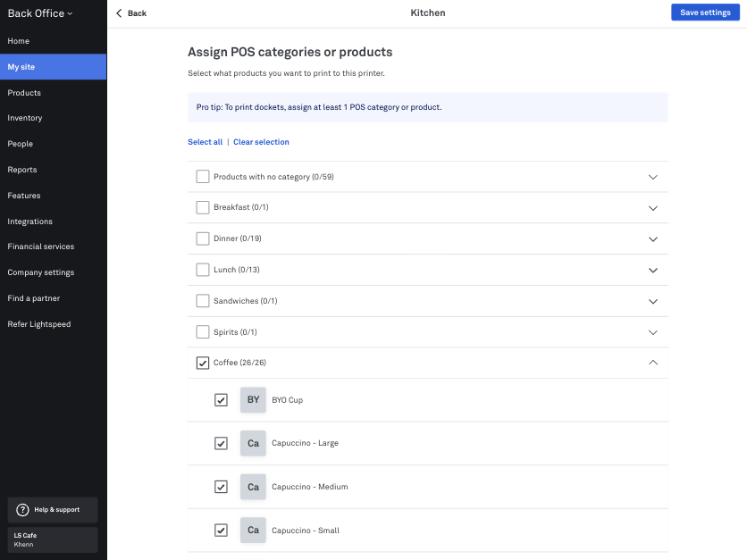
Task: Check the Dinner category checkbox
Action: point(203,238)
